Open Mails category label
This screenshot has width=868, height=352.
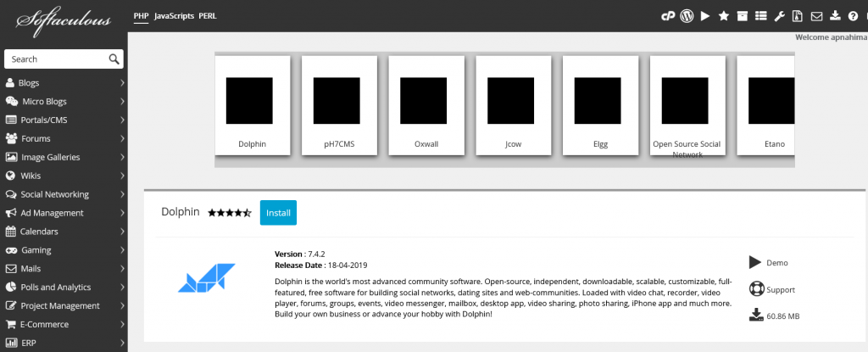pyautogui.click(x=31, y=269)
